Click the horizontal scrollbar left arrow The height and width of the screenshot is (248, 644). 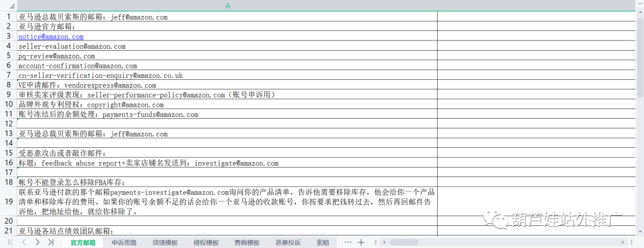click(383, 243)
